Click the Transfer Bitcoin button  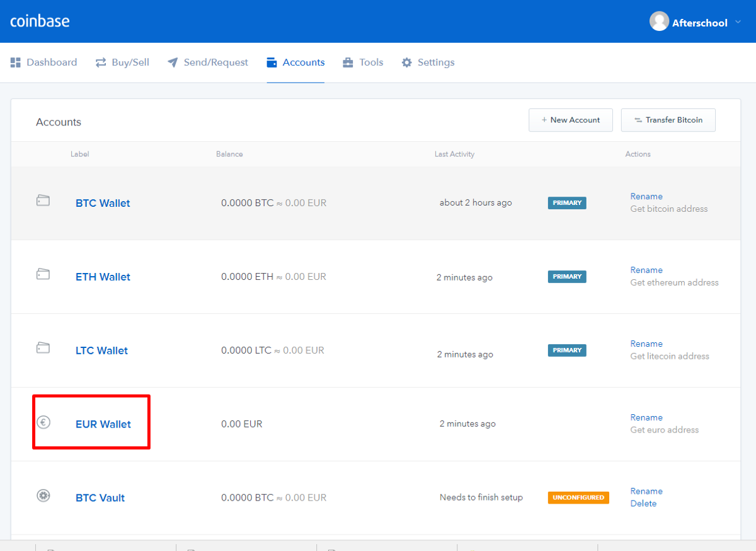coord(668,120)
